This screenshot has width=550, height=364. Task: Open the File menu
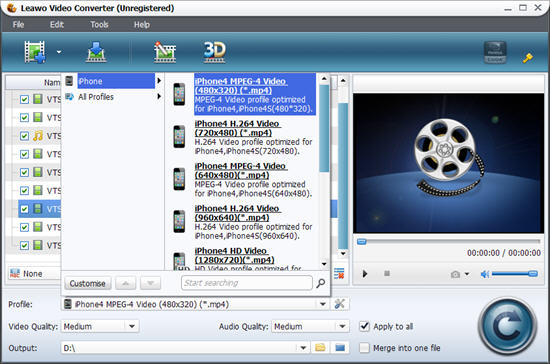18,25
